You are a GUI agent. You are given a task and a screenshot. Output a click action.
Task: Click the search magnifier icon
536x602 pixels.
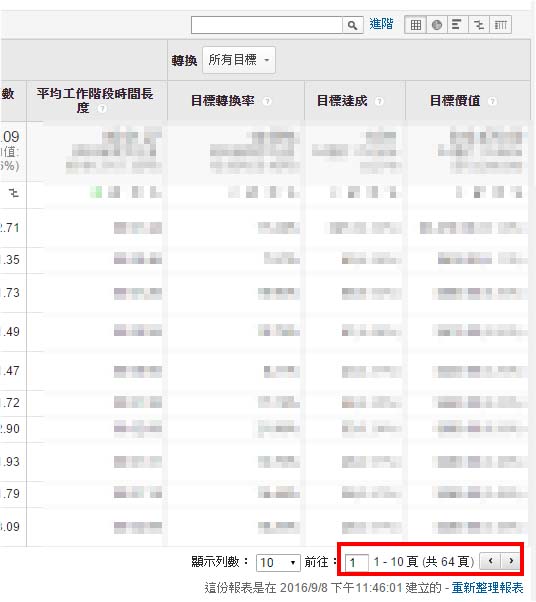point(352,25)
